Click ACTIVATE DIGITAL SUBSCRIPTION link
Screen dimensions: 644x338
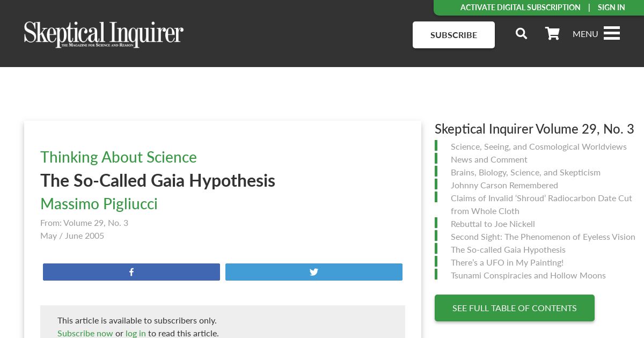coord(520,8)
